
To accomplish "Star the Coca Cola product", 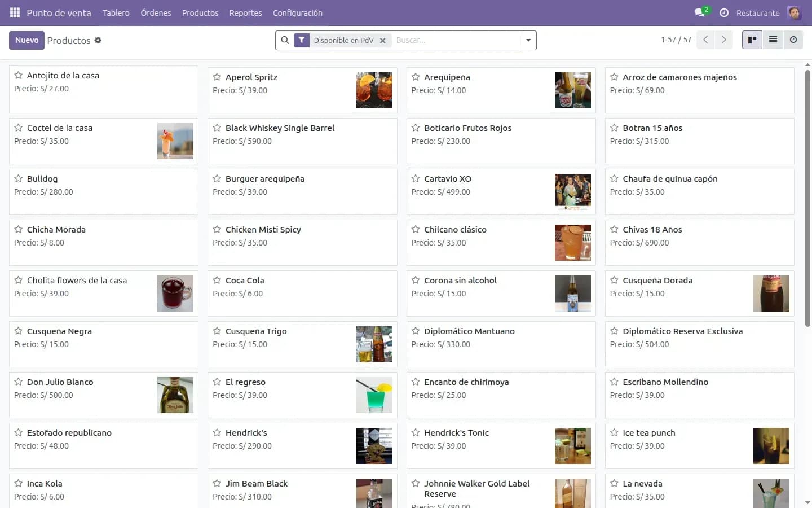I will tap(217, 280).
